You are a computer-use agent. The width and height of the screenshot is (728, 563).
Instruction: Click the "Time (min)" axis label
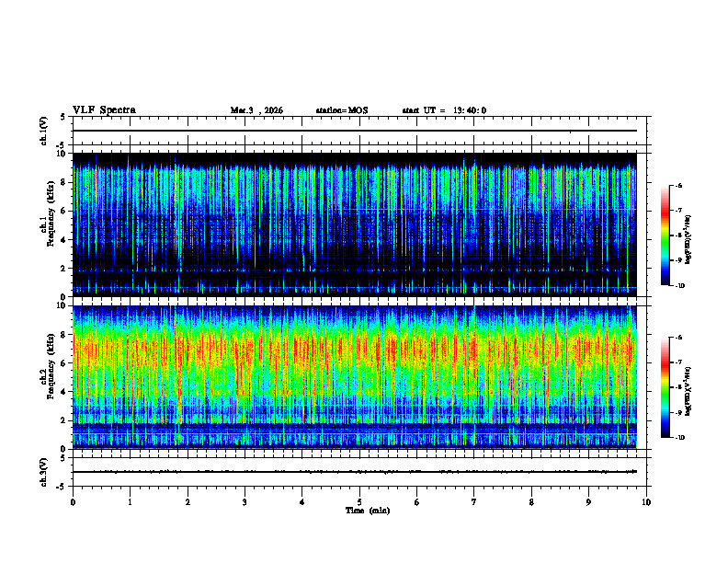pos(368,511)
